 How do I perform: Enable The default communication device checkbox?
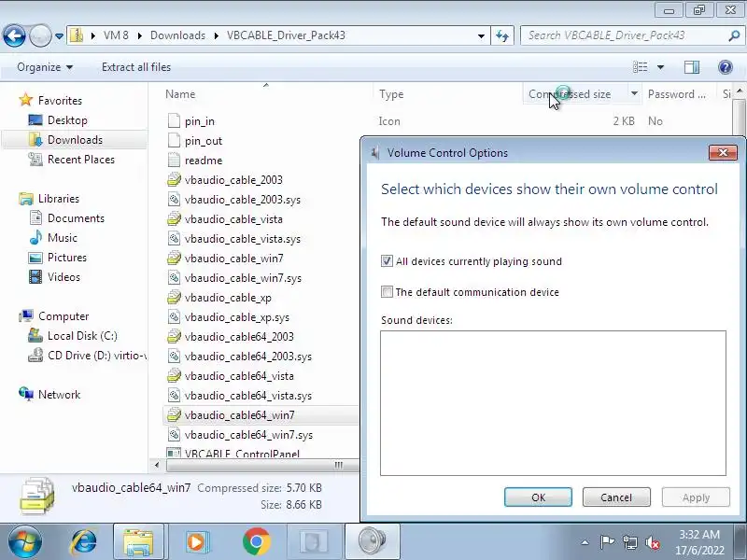click(x=387, y=292)
